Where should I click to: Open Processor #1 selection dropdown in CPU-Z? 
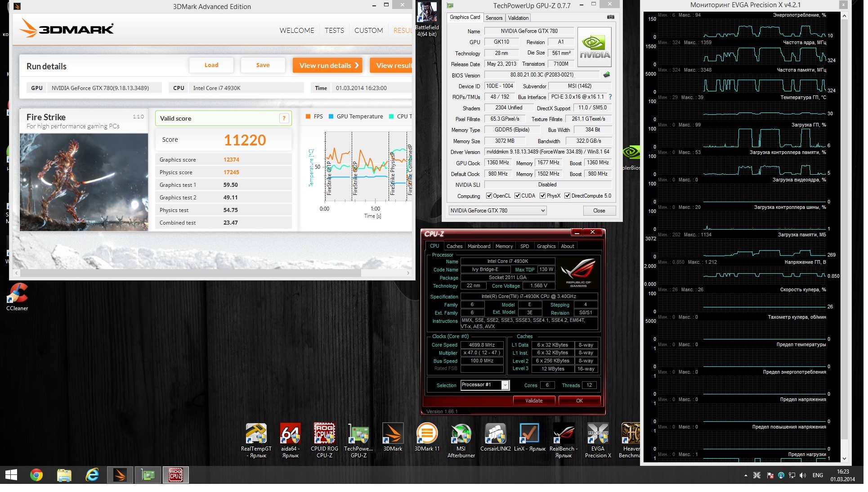pos(485,385)
